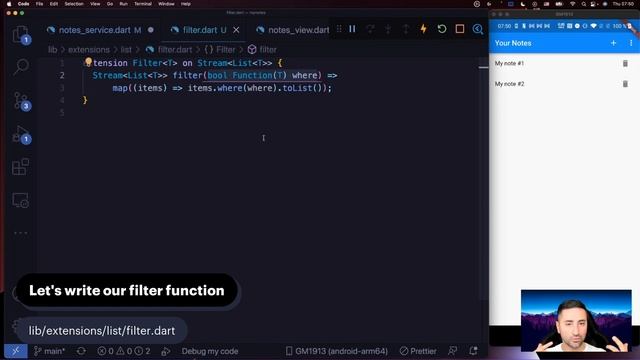
Task: Pause the debug session
Action: click(x=352, y=29)
